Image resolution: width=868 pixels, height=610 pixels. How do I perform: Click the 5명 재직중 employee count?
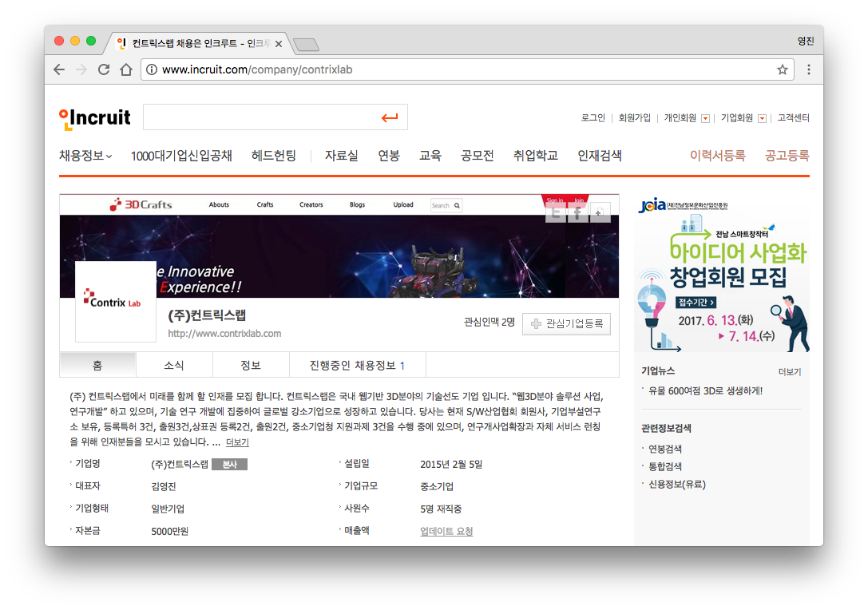441,509
